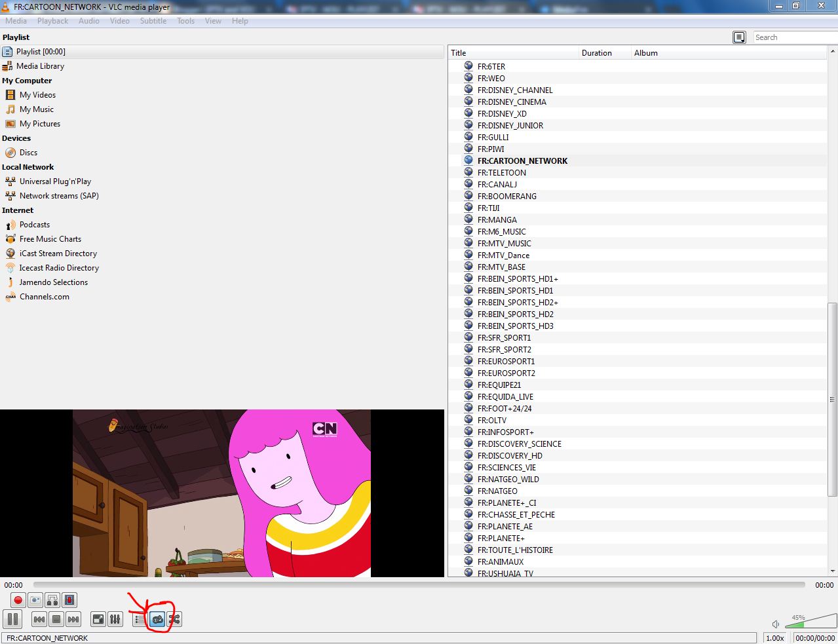Viewport: 838px width, 644px height.
Task: Select FR:DISNEY_CHANNEL in the playlist
Action: pyautogui.click(x=514, y=90)
